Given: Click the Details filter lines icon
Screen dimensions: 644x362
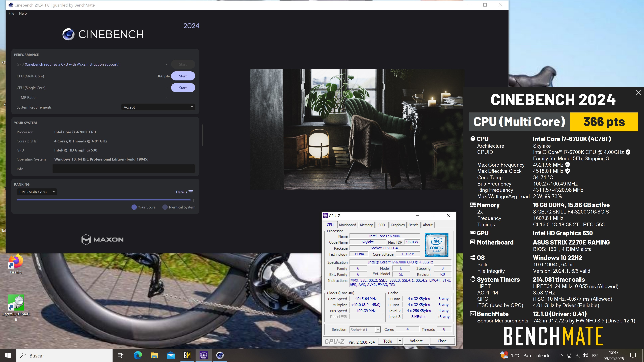Looking at the screenshot, I should (x=191, y=192).
